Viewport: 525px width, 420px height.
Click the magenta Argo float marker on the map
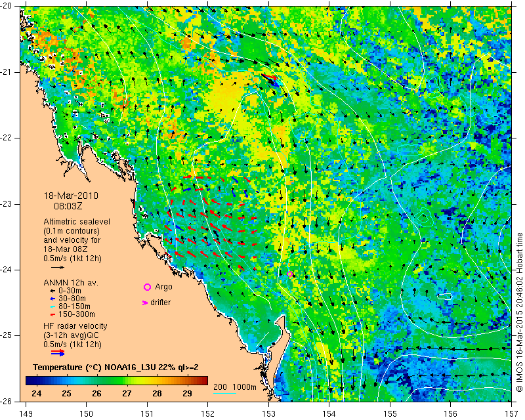point(289,274)
